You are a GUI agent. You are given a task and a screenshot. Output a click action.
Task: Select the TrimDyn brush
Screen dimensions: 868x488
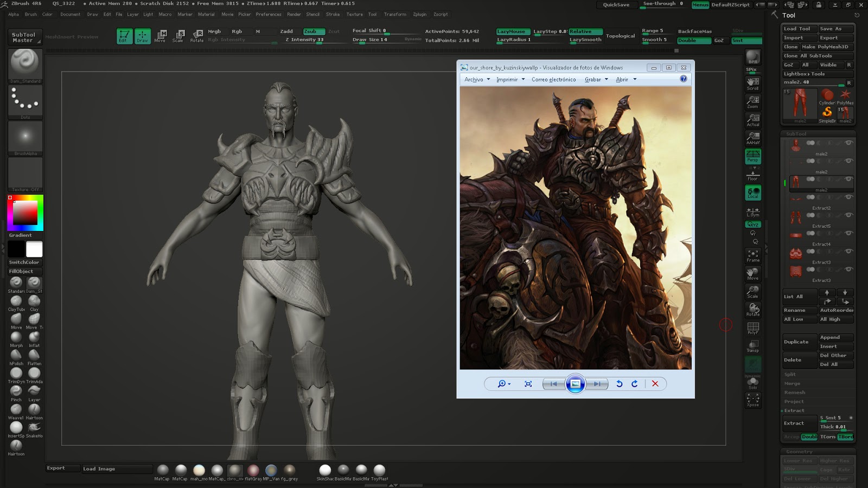pos(16,375)
